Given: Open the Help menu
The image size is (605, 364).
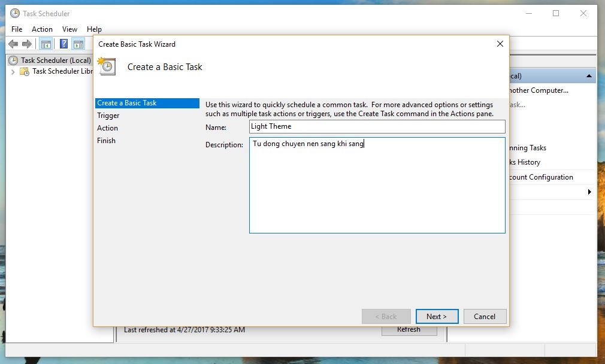Looking at the screenshot, I should point(94,29).
